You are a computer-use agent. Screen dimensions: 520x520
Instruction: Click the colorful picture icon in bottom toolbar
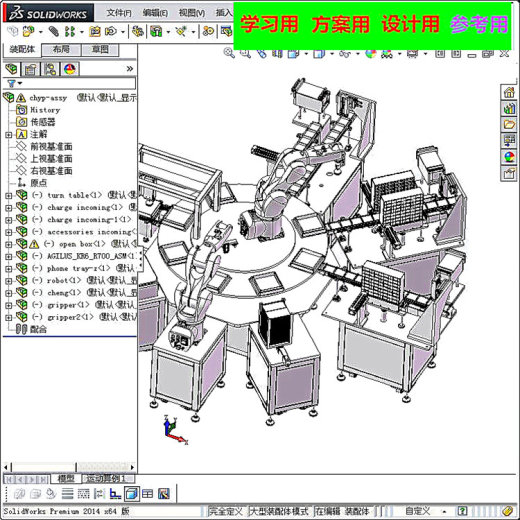pos(164,494)
